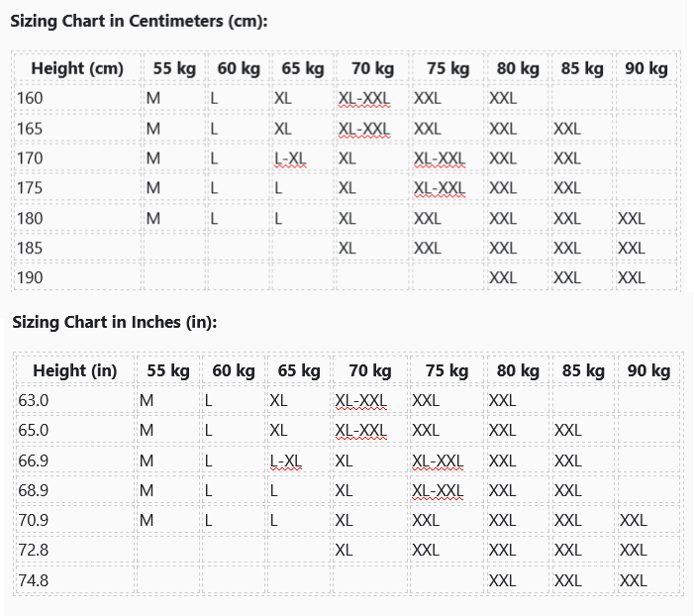This screenshot has width=694, height=616.
Task: Click the 160 height row label
Action: [30, 98]
